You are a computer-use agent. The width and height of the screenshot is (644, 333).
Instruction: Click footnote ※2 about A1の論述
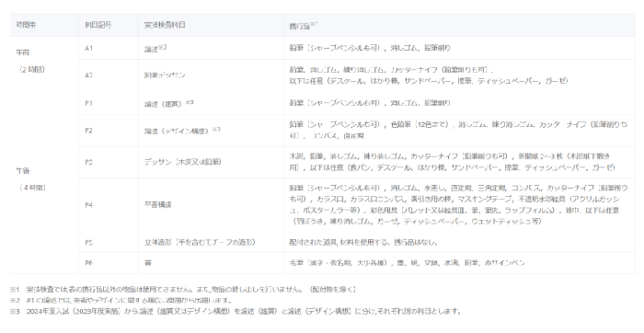coord(121,301)
